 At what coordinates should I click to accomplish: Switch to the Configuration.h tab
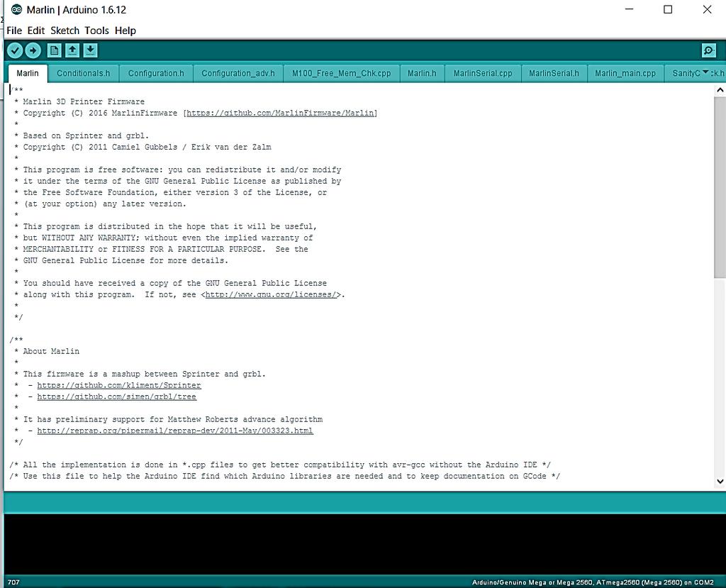pyautogui.click(x=156, y=73)
